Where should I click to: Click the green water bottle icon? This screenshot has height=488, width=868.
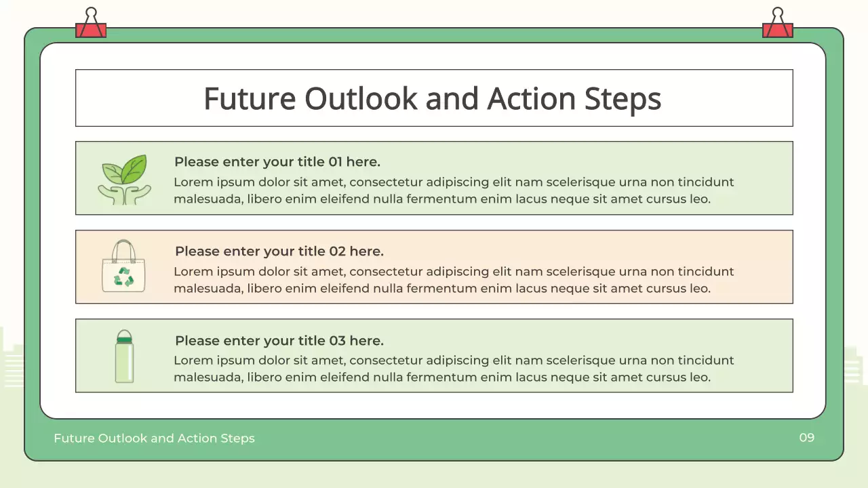[x=124, y=357]
